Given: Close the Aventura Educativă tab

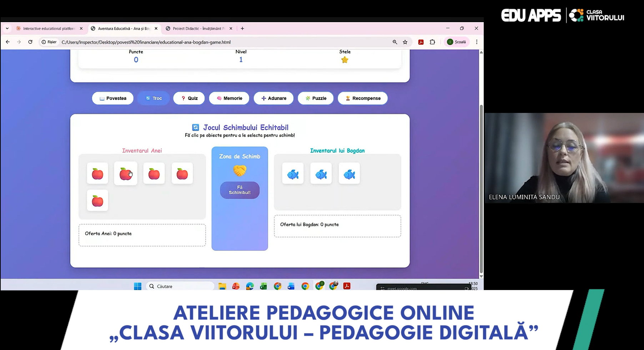Looking at the screenshot, I should coord(156,29).
